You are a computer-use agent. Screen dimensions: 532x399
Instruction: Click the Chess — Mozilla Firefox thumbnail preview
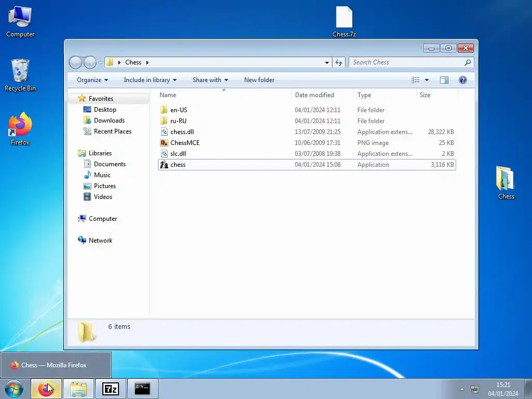[x=56, y=365]
